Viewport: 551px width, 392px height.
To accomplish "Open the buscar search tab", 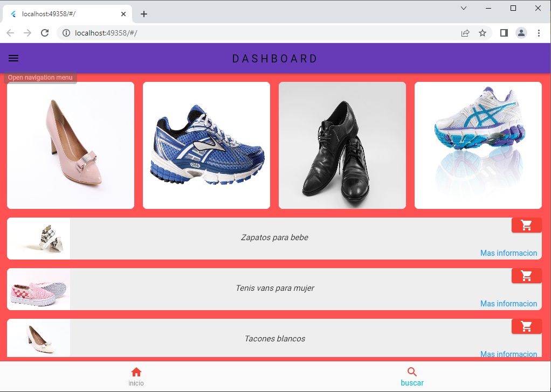I will 412,377.
